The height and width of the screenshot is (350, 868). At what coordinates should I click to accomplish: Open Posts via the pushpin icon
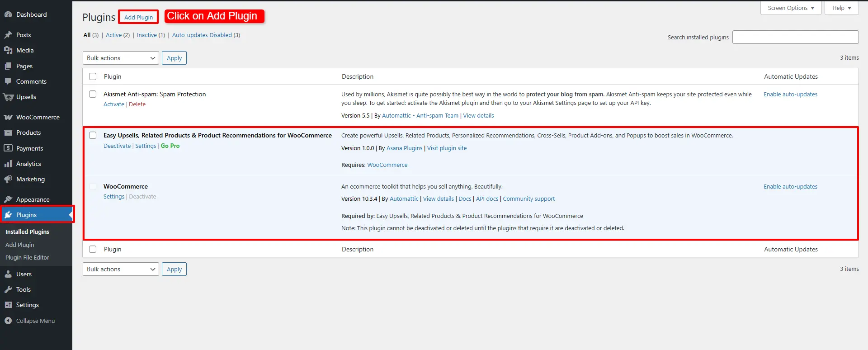pyautogui.click(x=8, y=35)
